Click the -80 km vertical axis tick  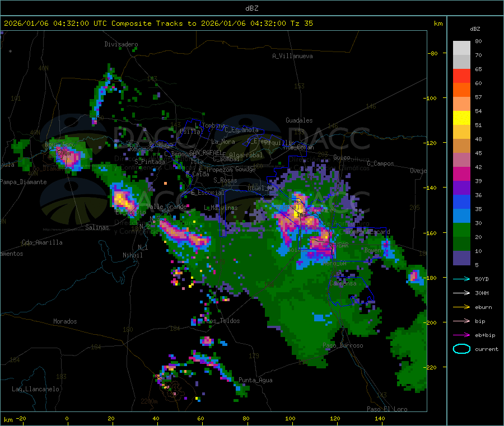point(433,53)
